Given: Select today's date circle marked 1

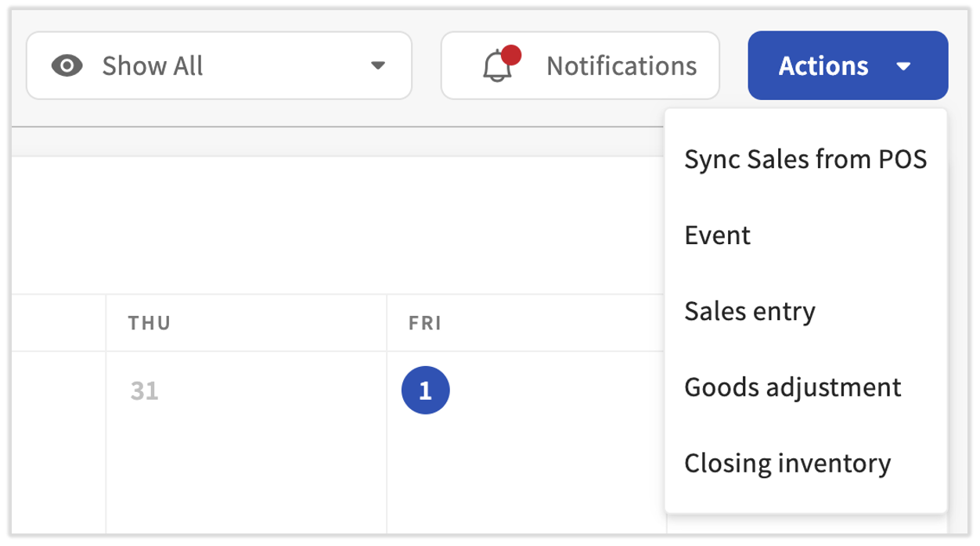Looking at the screenshot, I should click(425, 390).
